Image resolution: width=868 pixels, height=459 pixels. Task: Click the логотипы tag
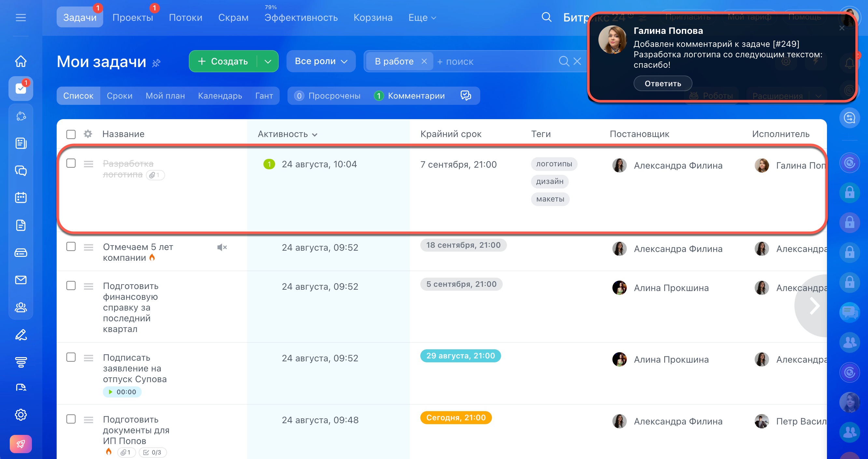[554, 164]
